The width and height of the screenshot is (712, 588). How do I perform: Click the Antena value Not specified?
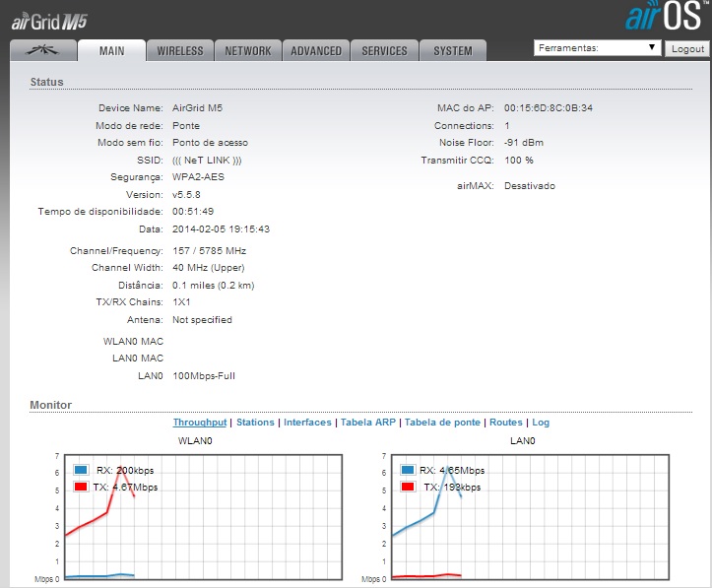tap(202, 320)
